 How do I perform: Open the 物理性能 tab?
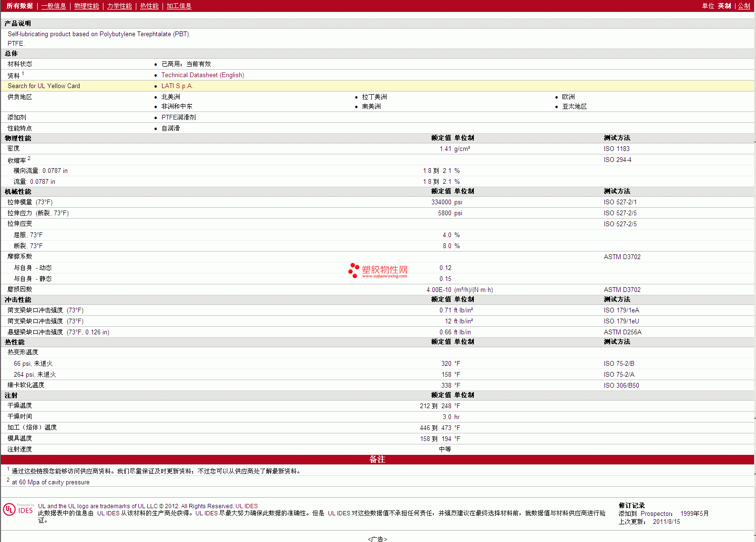tap(86, 6)
